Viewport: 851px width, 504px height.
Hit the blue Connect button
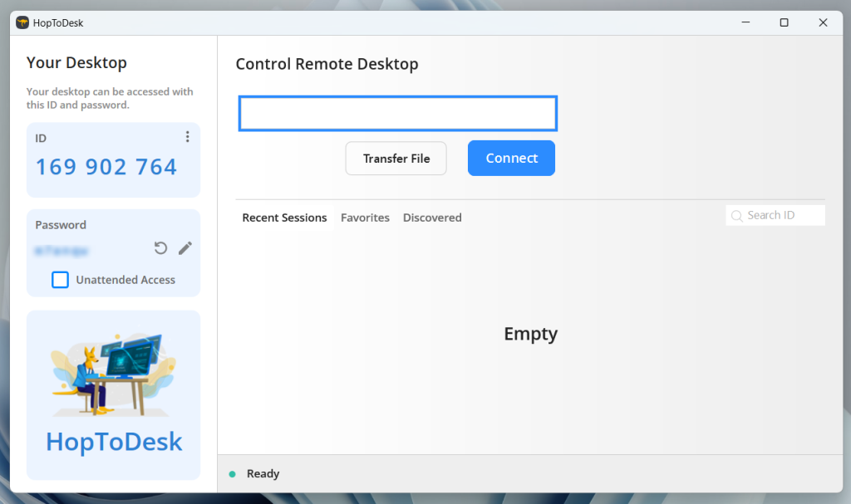pyautogui.click(x=511, y=159)
